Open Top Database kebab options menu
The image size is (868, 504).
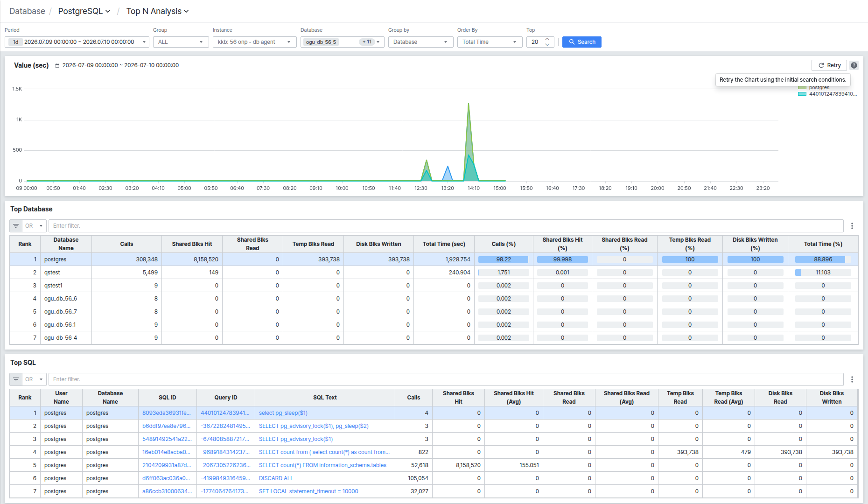point(852,226)
